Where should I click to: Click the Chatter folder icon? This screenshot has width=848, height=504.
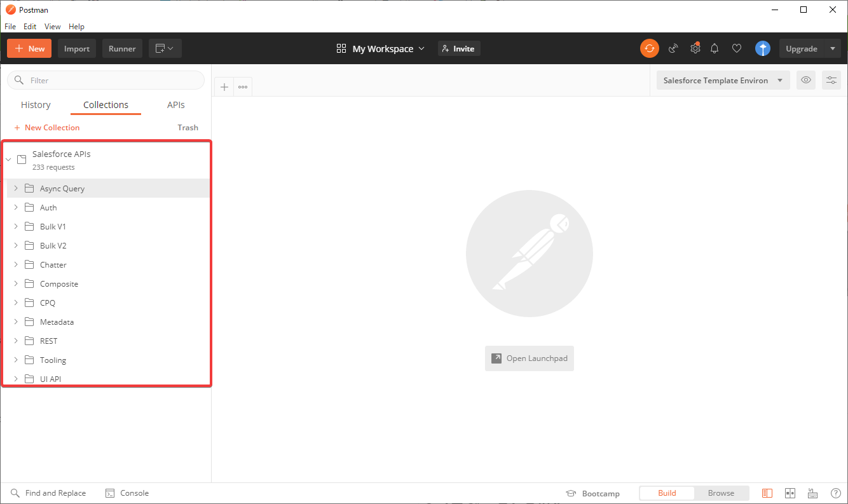[x=29, y=264]
